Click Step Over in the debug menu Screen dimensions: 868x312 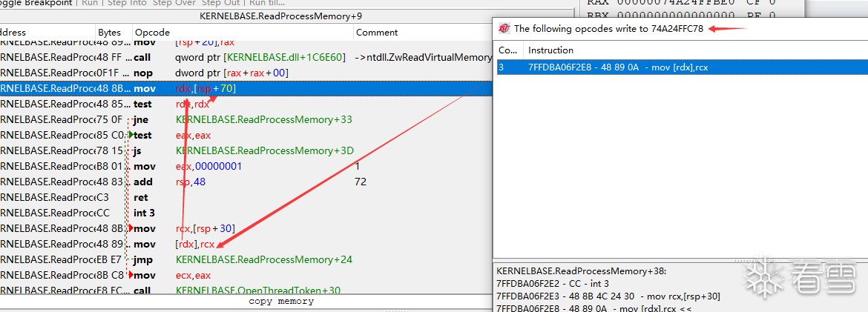pyautogui.click(x=174, y=3)
